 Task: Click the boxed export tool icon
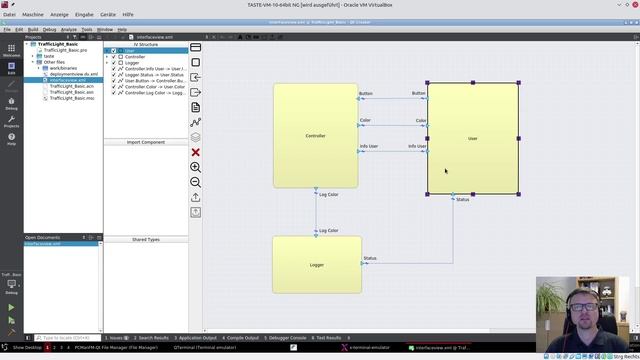click(x=196, y=212)
